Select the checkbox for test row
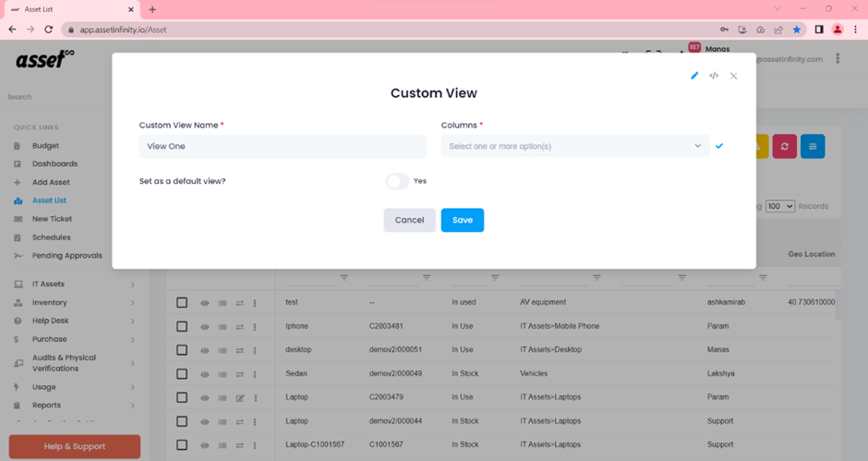 [182, 303]
